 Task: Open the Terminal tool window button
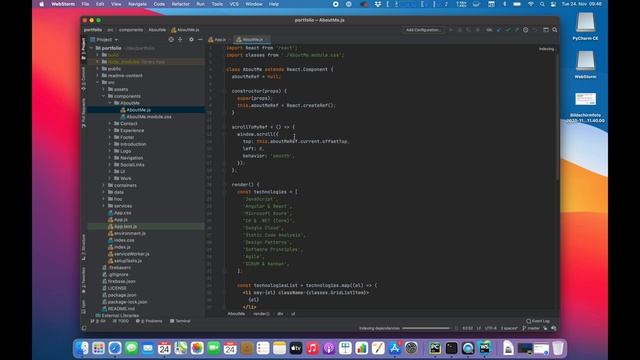[x=180, y=321]
